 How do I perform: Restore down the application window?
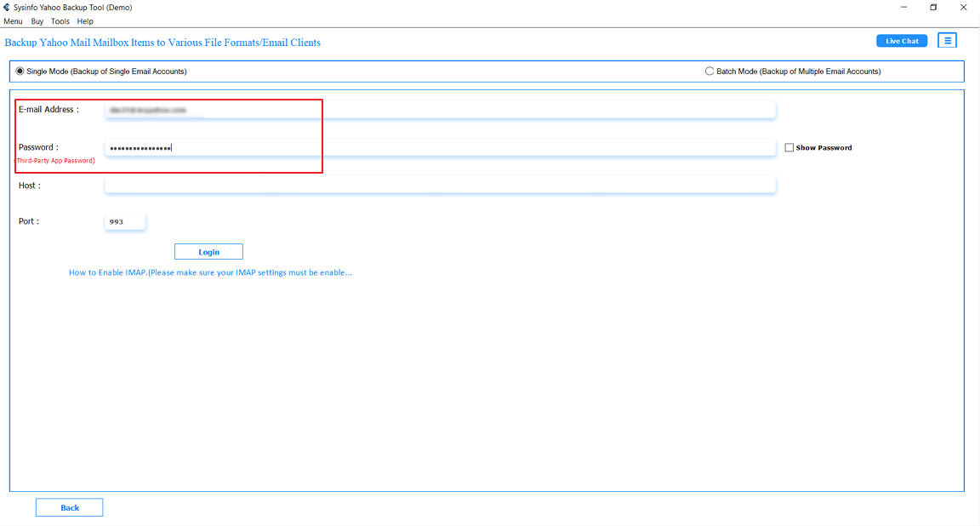[933, 8]
